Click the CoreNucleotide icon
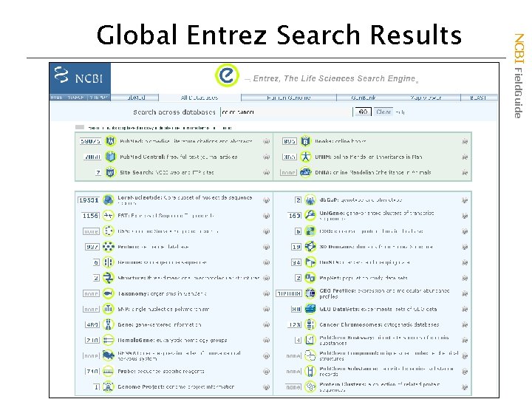The width and height of the screenshot is (532, 399). (108, 200)
